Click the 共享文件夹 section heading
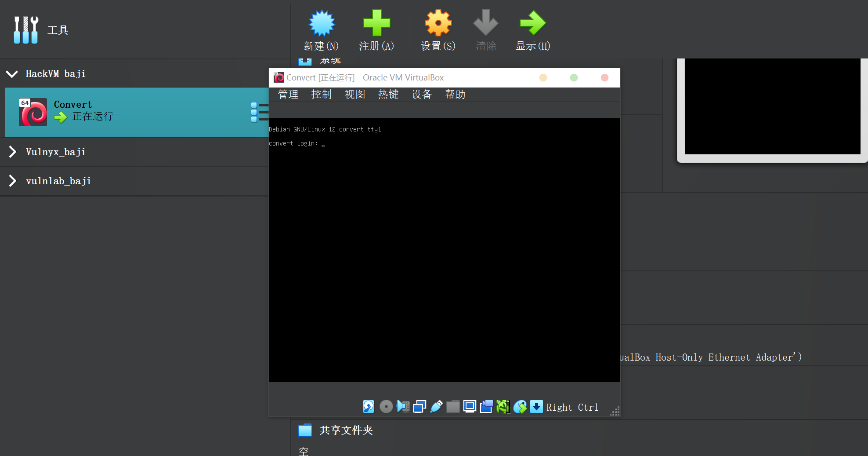Viewport: 868px width, 456px height. pyautogui.click(x=346, y=430)
